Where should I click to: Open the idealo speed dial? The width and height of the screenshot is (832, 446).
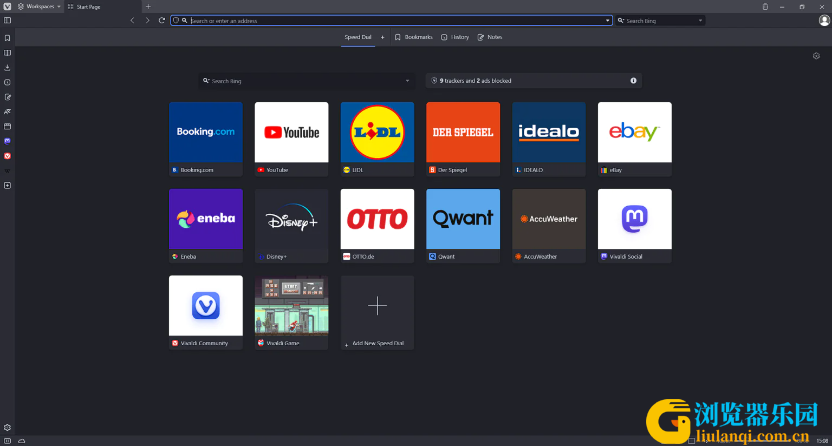point(549,139)
